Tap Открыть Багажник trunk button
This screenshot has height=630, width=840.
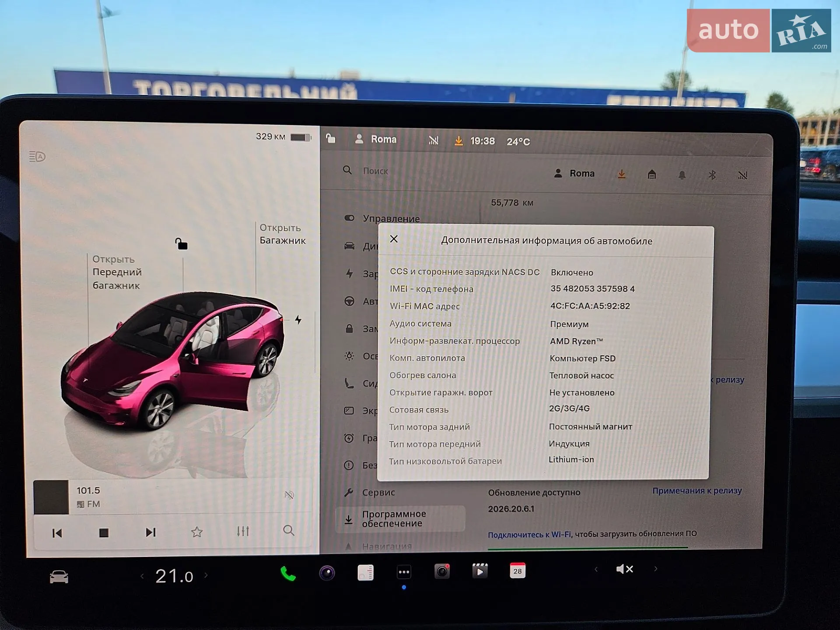282,234
